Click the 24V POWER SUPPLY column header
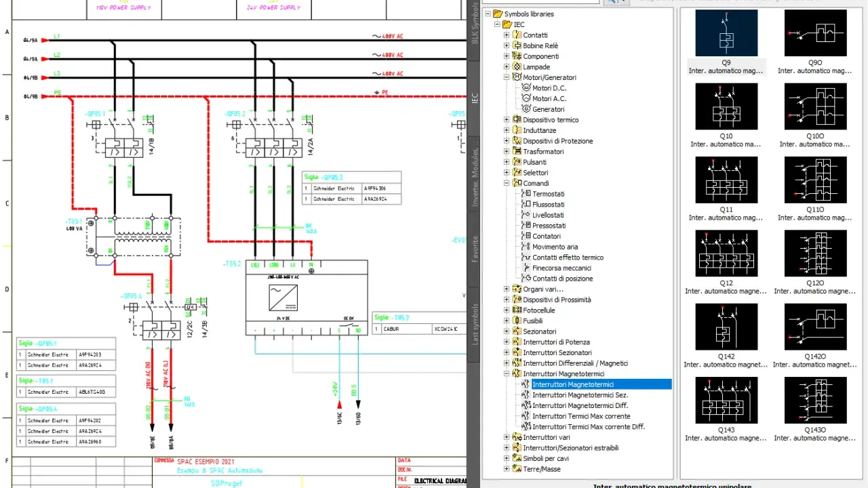Image resolution: width=868 pixels, height=488 pixels. click(x=273, y=7)
